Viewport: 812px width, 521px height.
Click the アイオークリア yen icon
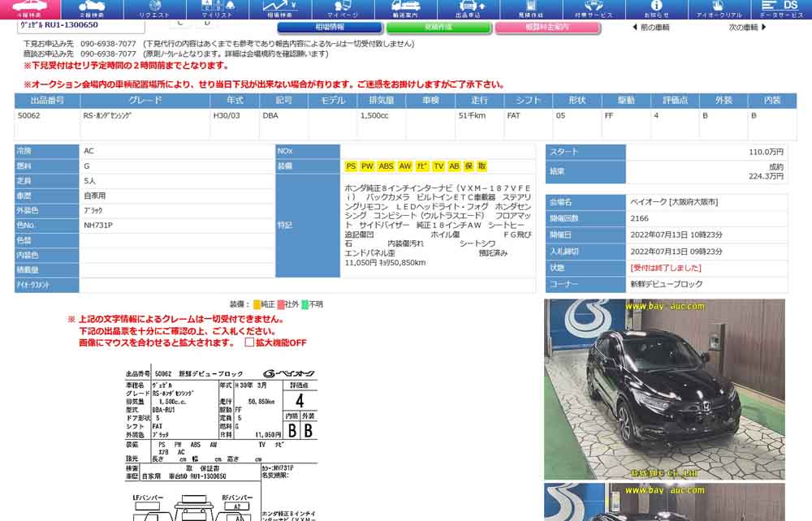click(x=719, y=10)
